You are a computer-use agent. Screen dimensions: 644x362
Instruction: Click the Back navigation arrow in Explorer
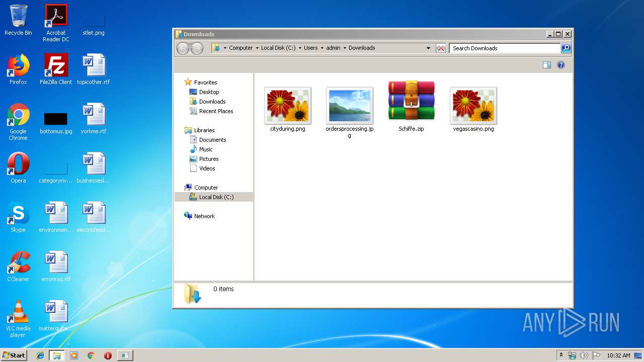point(183,48)
